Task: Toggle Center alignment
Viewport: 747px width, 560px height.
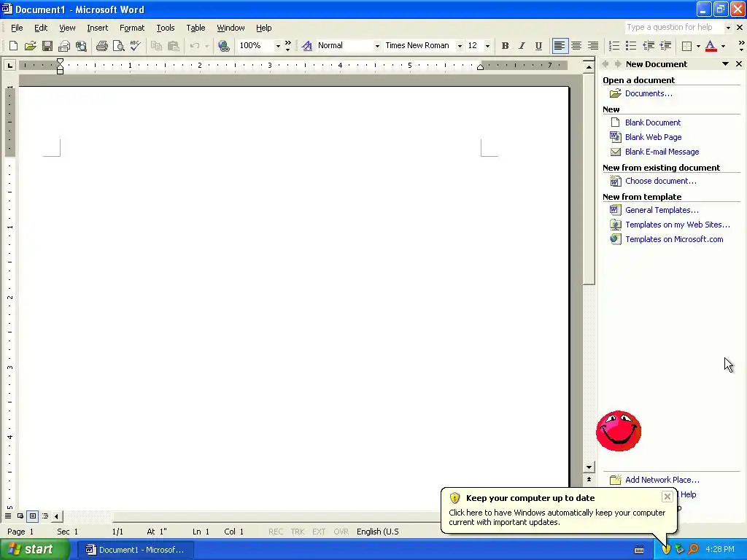Action: [x=576, y=46]
